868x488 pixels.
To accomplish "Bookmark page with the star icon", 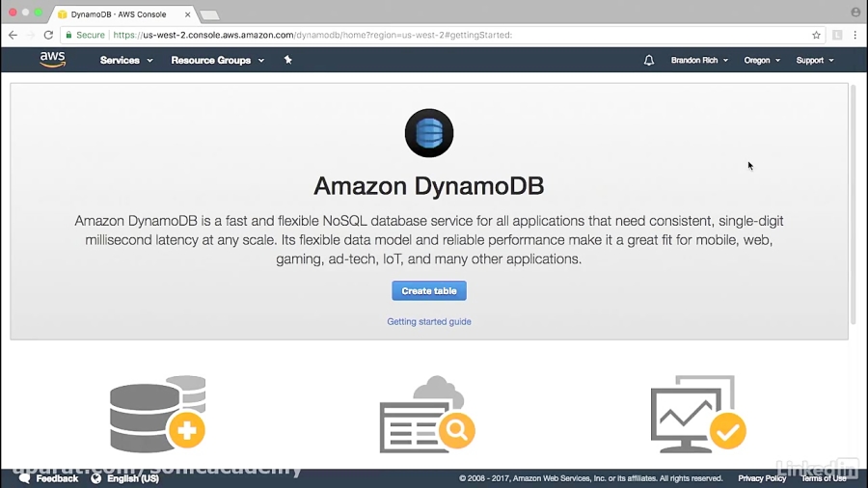I will pyautogui.click(x=816, y=35).
